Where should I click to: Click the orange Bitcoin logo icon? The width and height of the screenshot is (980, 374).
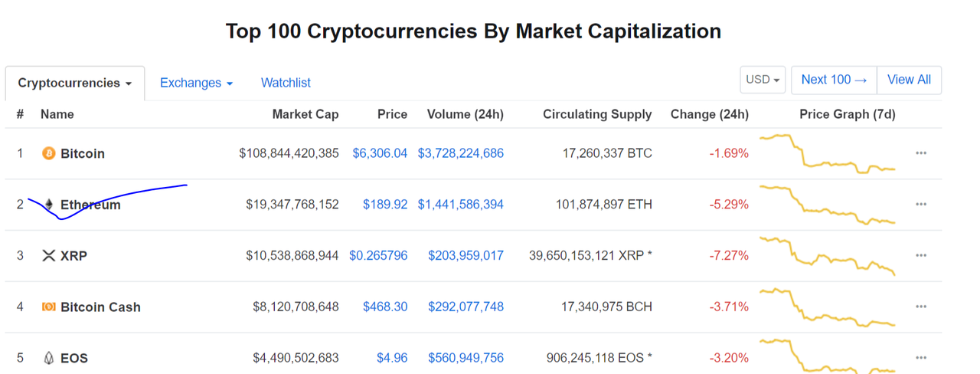click(48, 153)
